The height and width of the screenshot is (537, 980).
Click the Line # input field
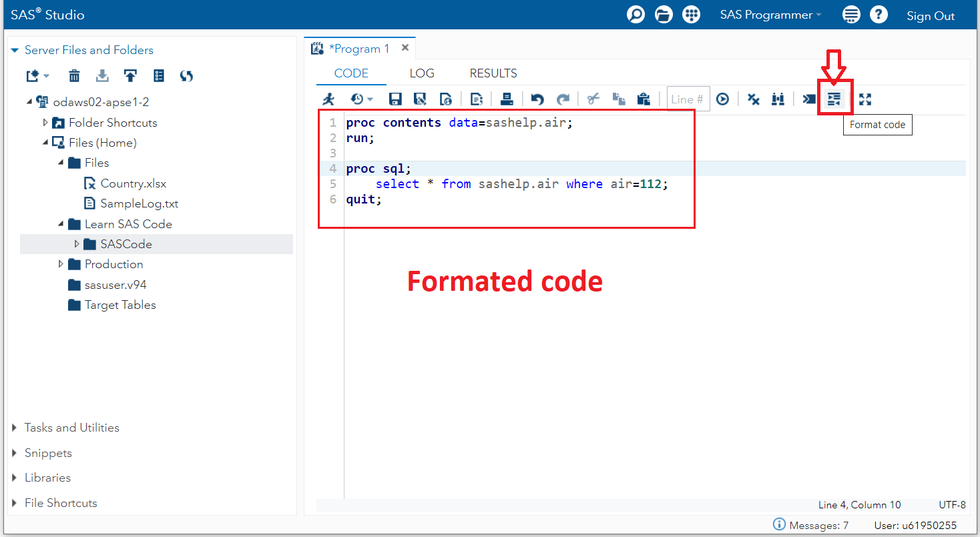[x=688, y=99]
